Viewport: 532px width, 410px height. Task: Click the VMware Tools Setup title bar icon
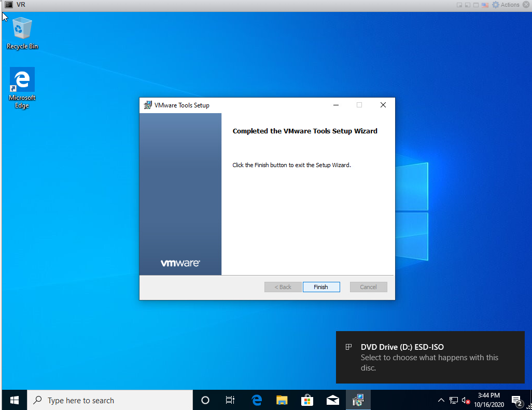(148, 105)
